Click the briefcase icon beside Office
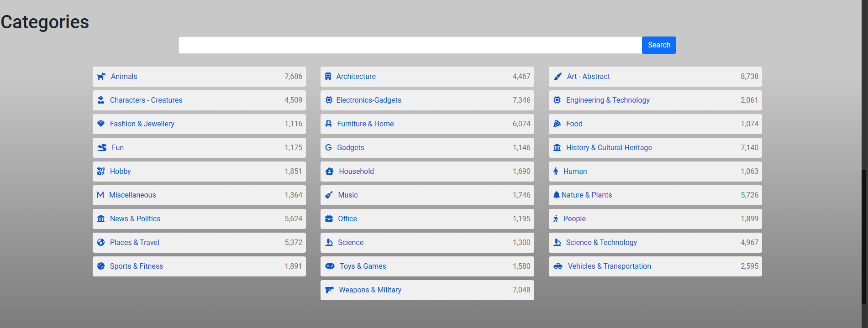The width and height of the screenshot is (868, 328). 329,219
